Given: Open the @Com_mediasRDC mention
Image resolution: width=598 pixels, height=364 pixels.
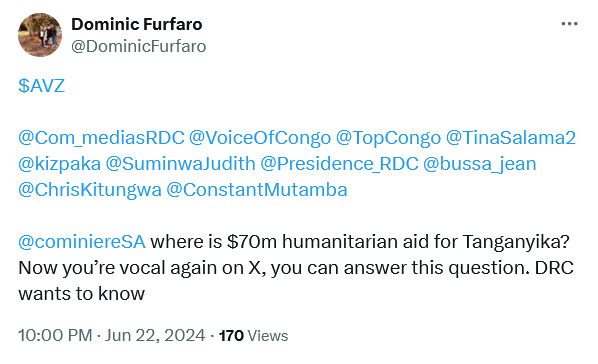Looking at the screenshot, I should (101, 138).
